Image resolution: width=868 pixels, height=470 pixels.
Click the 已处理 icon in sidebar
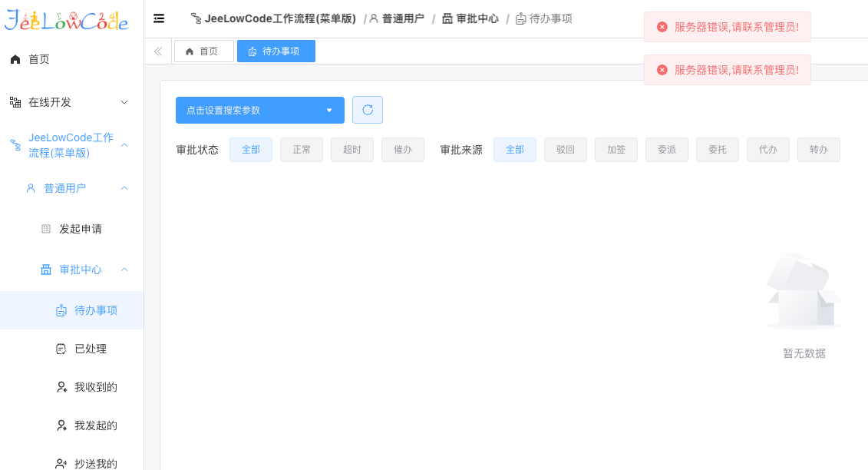pos(61,349)
